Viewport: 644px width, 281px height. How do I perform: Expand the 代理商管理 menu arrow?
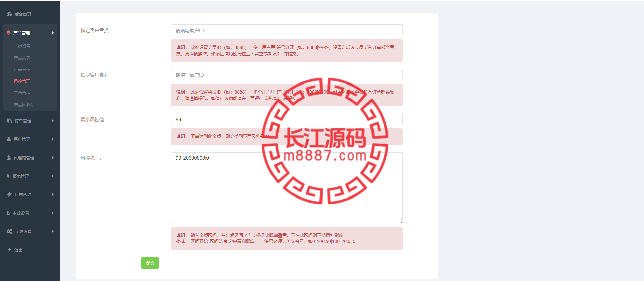[53, 158]
